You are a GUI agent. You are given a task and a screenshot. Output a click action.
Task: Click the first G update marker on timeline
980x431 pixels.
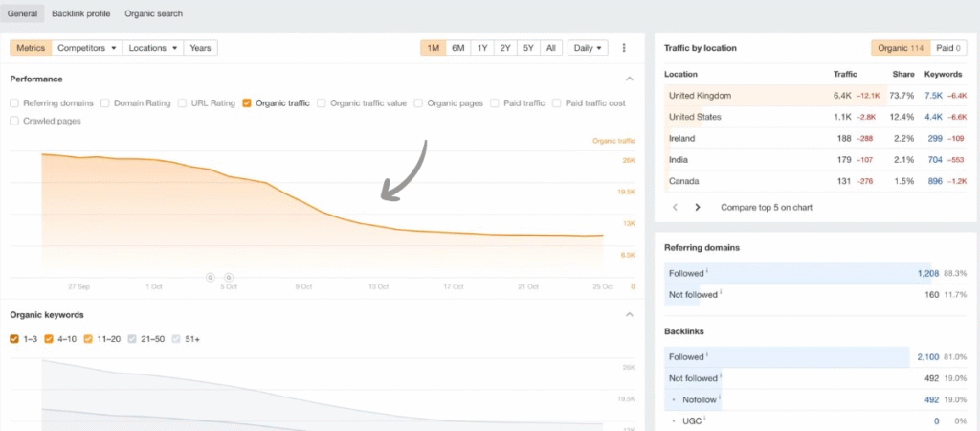(x=211, y=276)
